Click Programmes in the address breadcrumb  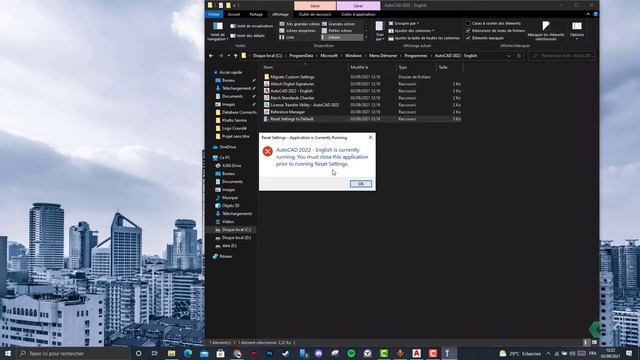(416, 56)
